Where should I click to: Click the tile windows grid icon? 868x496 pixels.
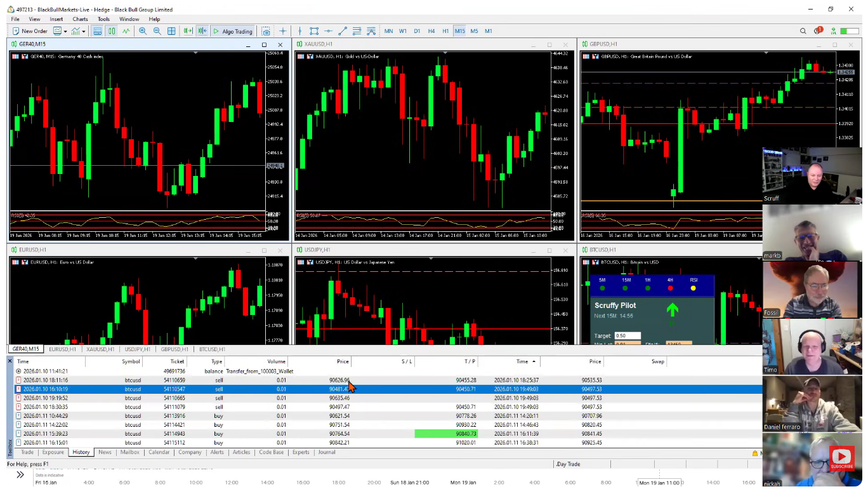click(x=171, y=31)
